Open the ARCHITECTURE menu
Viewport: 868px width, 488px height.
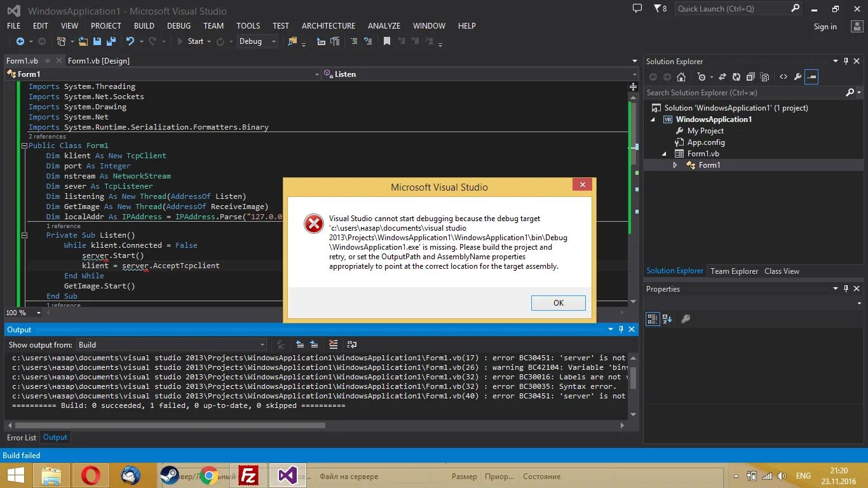click(x=329, y=26)
